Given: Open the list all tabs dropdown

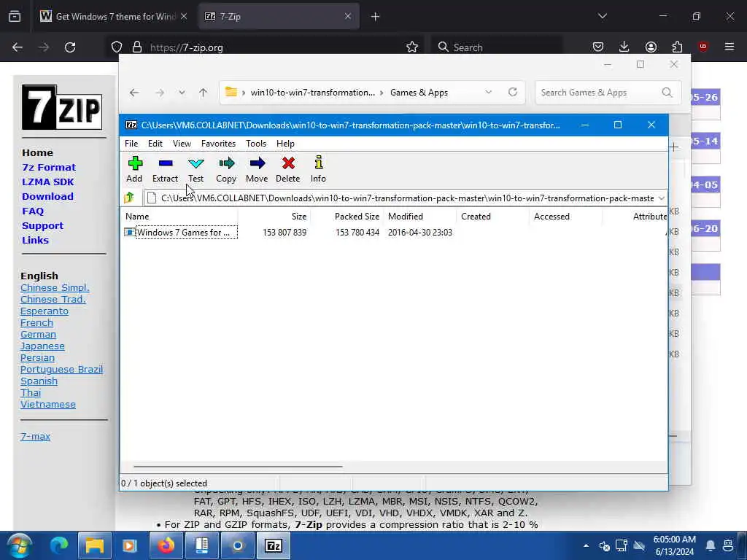Looking at the screenshot, I should click(603, 16).
